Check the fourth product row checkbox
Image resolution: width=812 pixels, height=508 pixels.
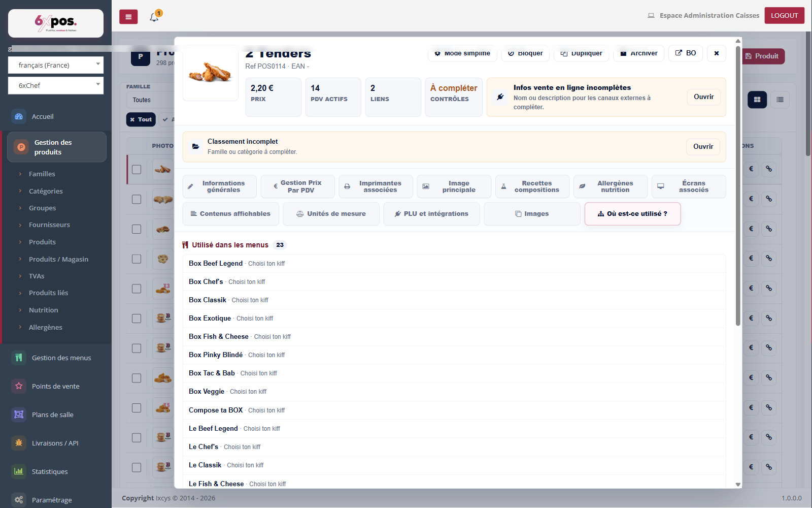click(137, 259)
